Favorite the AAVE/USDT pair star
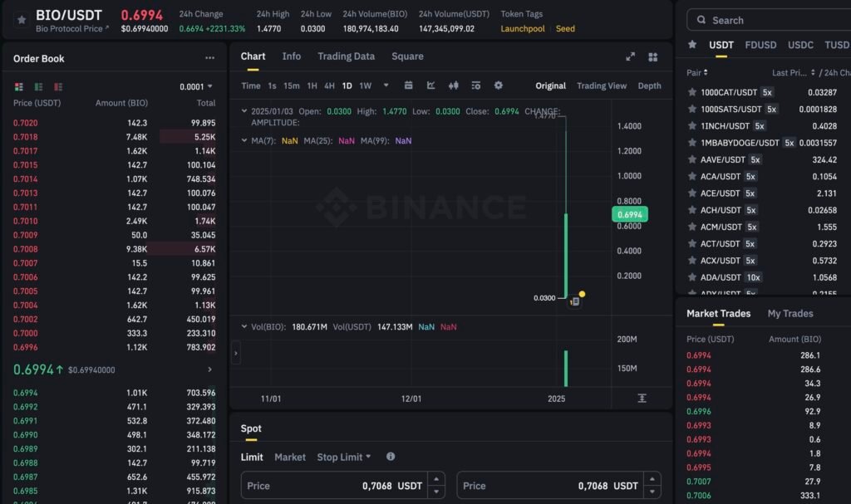The width and height of the screenshot is (851, 504). [x=692, y=159]
